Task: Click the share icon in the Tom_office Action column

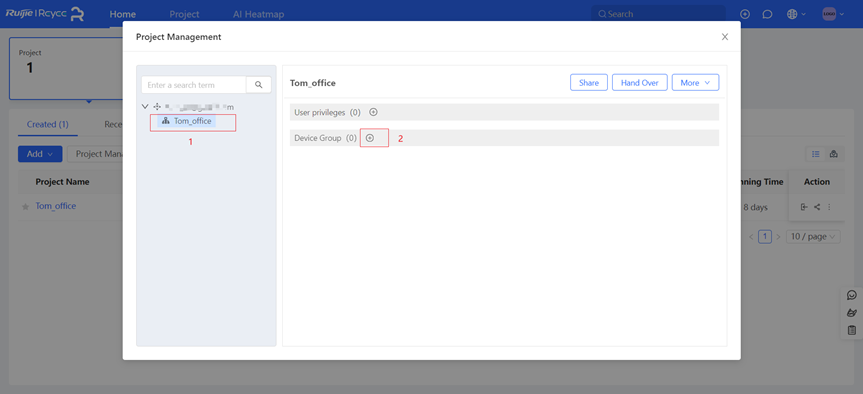Action: 817,207
